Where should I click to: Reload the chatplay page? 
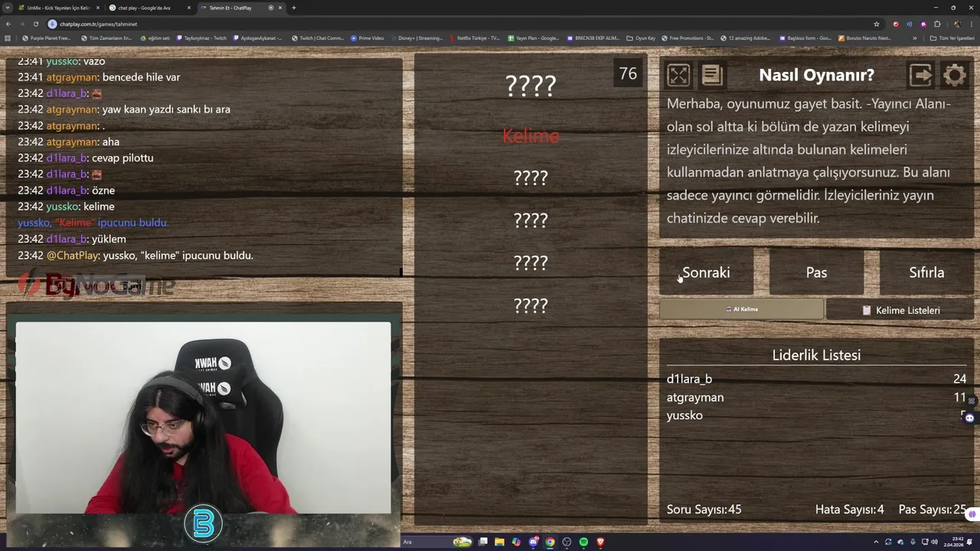35,24
